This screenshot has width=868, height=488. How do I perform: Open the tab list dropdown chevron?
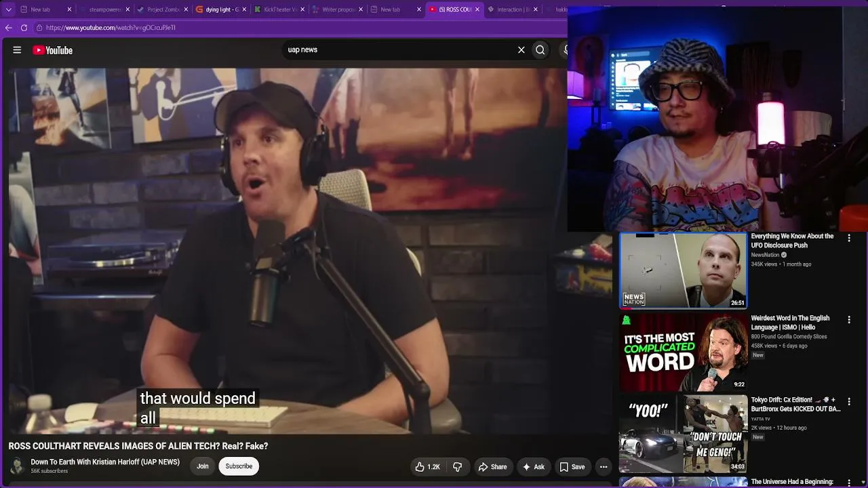coord(8,9)
